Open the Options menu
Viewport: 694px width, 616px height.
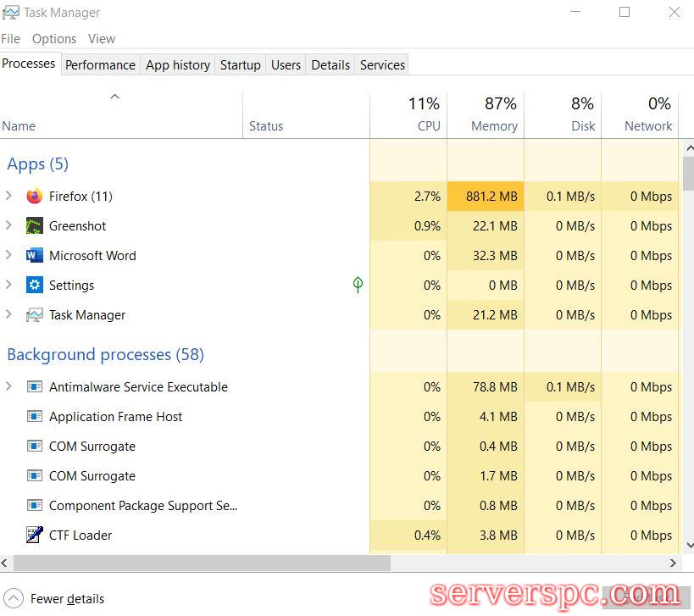coord(54,39)
